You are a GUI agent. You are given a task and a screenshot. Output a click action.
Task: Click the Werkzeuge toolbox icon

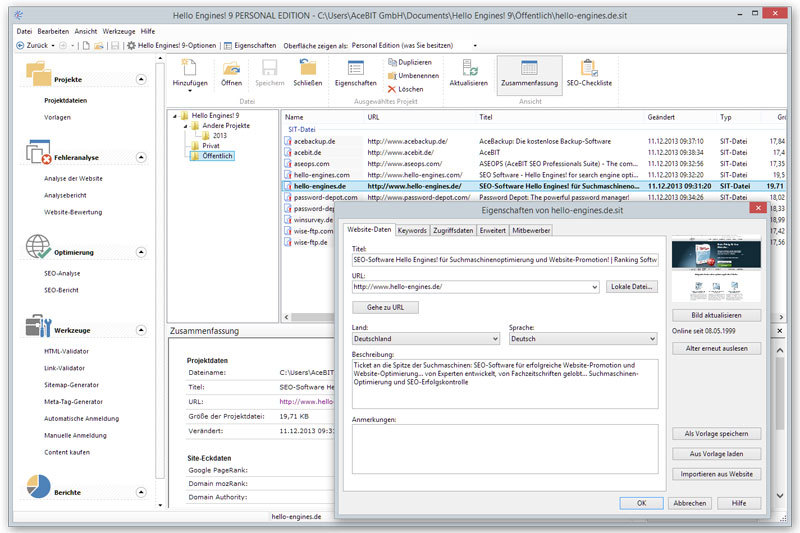click(38, 325)
